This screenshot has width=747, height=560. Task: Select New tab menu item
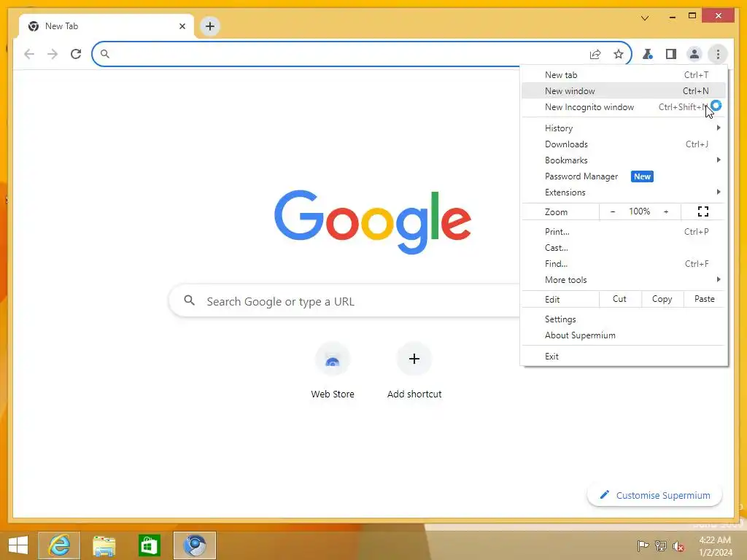(624, 75)
